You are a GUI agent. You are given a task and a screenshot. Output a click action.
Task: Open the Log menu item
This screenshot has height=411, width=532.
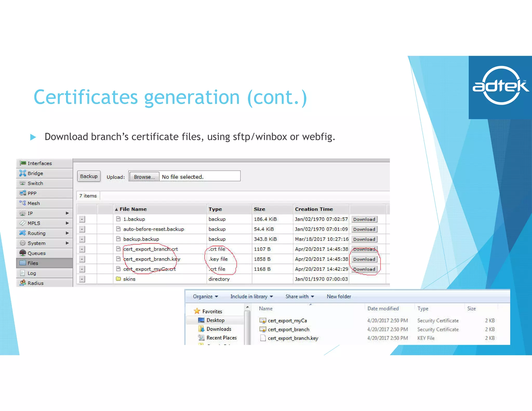point(32,273)
